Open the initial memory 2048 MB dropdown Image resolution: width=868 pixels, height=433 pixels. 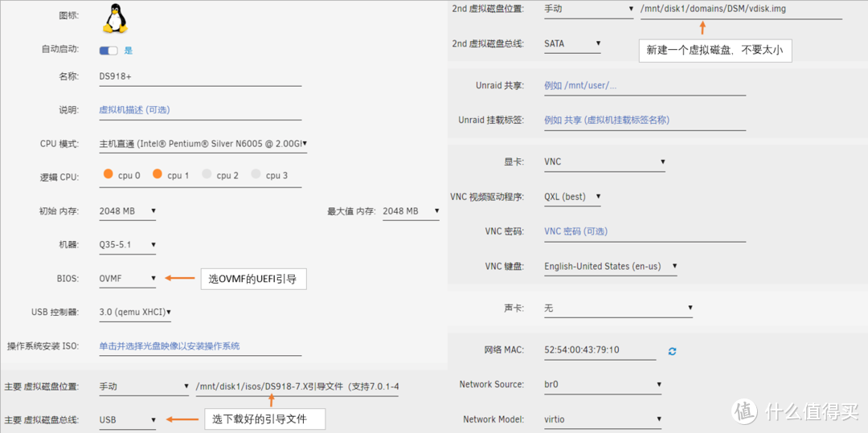(x=127, y=211)
